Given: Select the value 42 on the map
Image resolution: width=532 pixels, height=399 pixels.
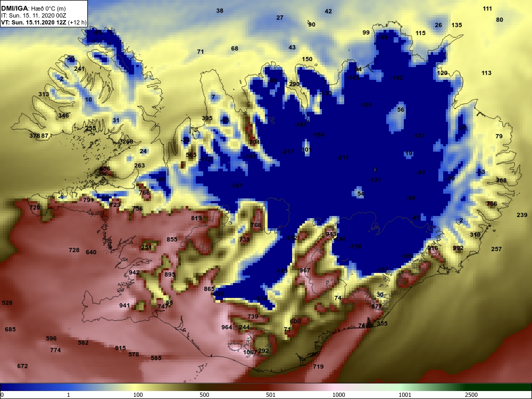Looking at the screenshot, I should (x=328, y=11).
